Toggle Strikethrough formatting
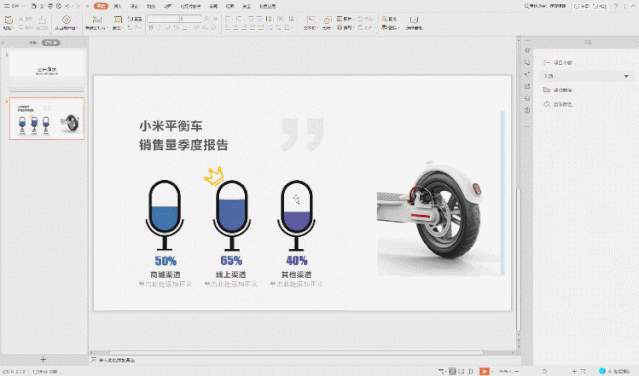The height and width of the screenshot is (376, 639). (x=176, y=28)
